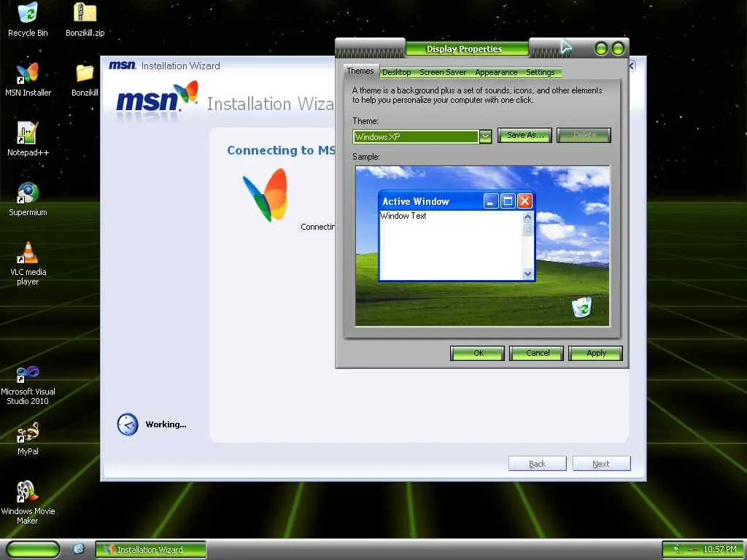Click the Working clock icon in wizard

tap(128, 424)
